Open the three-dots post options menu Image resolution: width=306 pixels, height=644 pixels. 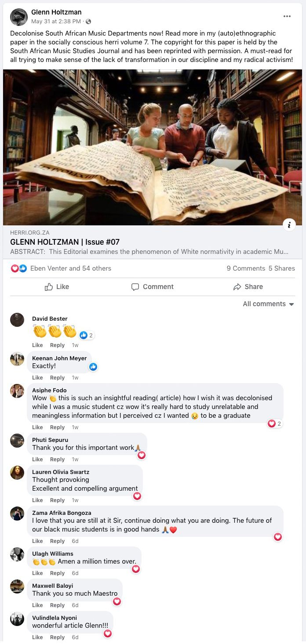click(x=287, y=16)
